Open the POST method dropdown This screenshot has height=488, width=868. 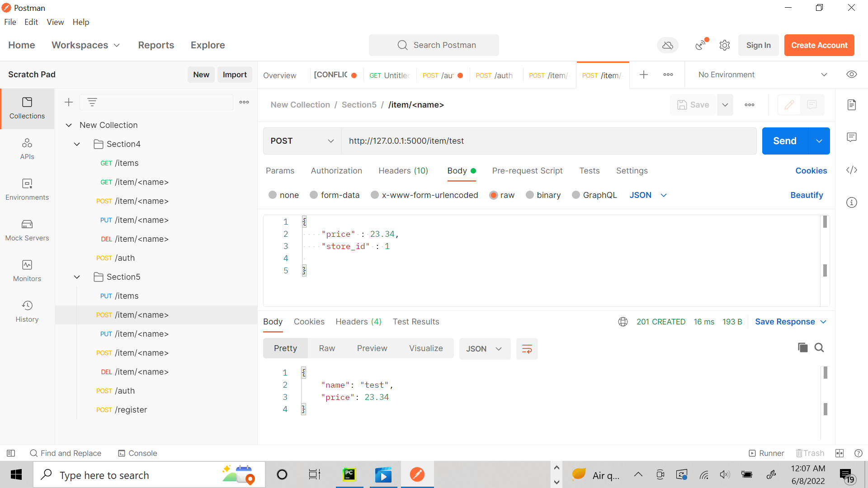pyautogui.click(x=302, y=141)
